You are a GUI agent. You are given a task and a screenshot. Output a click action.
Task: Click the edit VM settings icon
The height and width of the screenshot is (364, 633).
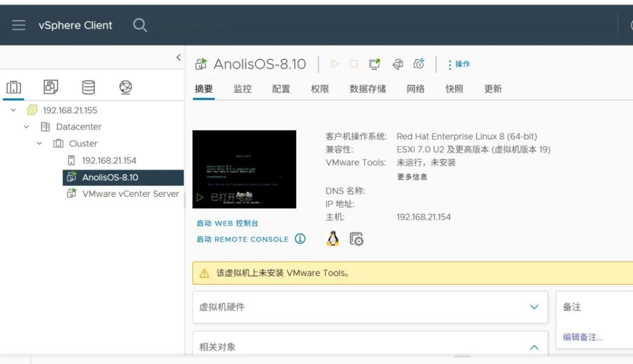pos(397,64)
